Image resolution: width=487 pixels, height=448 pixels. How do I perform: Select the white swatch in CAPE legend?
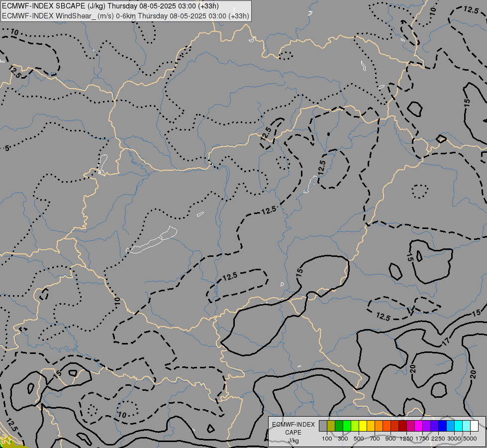coord(474,426)
